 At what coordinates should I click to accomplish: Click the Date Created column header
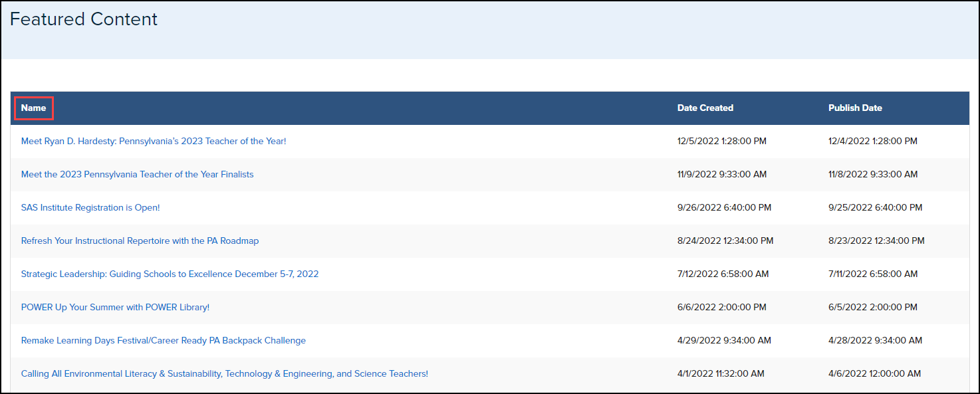[705, 108]
